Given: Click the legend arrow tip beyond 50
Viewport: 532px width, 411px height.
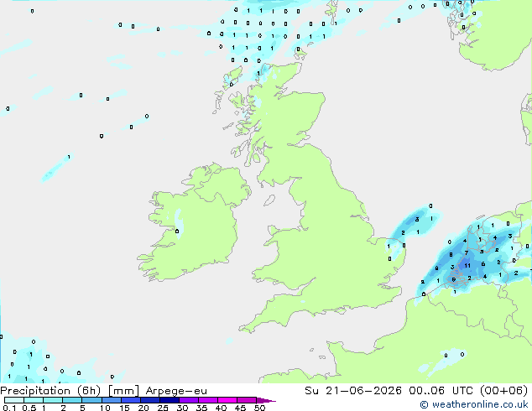Looking at the screenshot, I should click(266, 400).
